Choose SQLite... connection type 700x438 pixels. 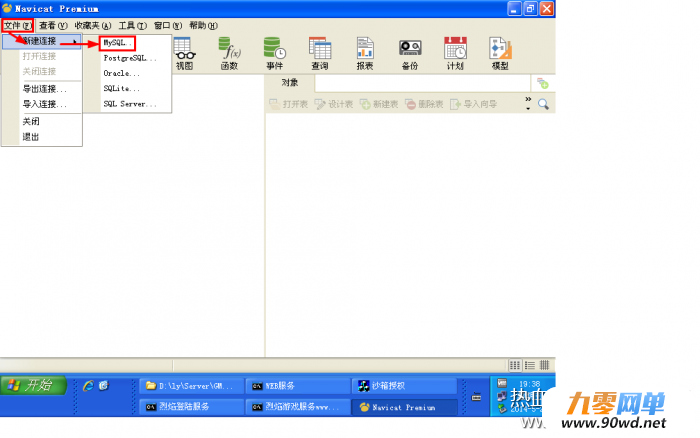click(x=121, y=88)
